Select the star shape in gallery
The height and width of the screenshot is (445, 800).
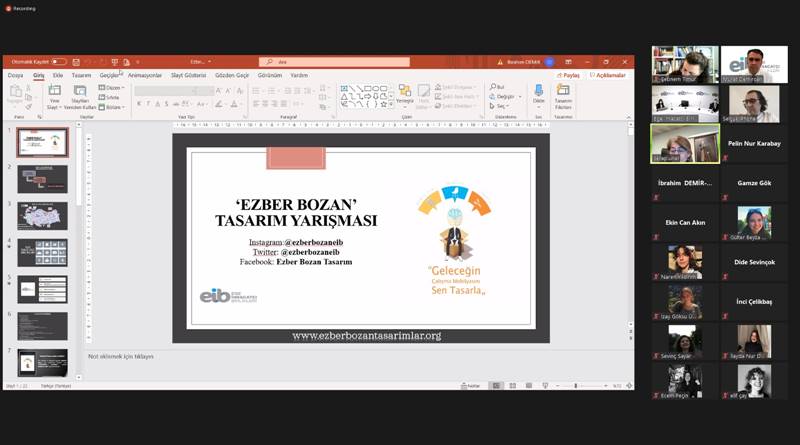383,104
